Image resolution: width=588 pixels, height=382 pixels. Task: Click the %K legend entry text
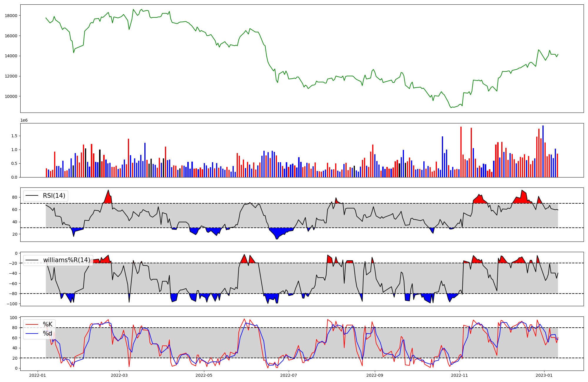coord(48,324)
